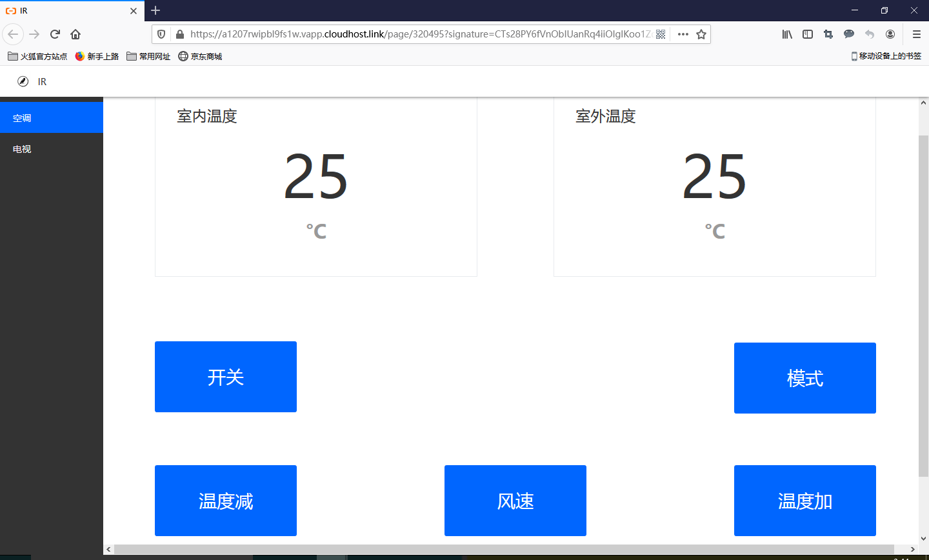Select the 空调 sidebar menu item
Screen dimensions: 929x560
(x=52, y=118)
